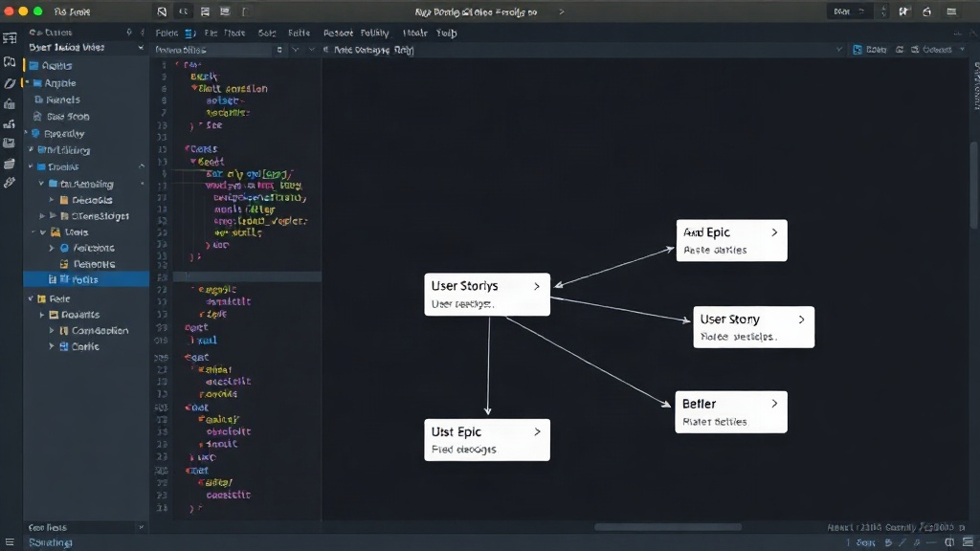The width and height of the screenshot is (980, 551).
Task: Click the blue grid icon beside Eoely
Action: coord(857,50)
